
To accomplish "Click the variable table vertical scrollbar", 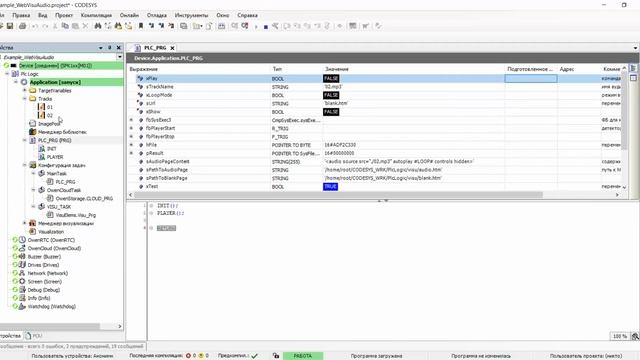I will 624,110.
